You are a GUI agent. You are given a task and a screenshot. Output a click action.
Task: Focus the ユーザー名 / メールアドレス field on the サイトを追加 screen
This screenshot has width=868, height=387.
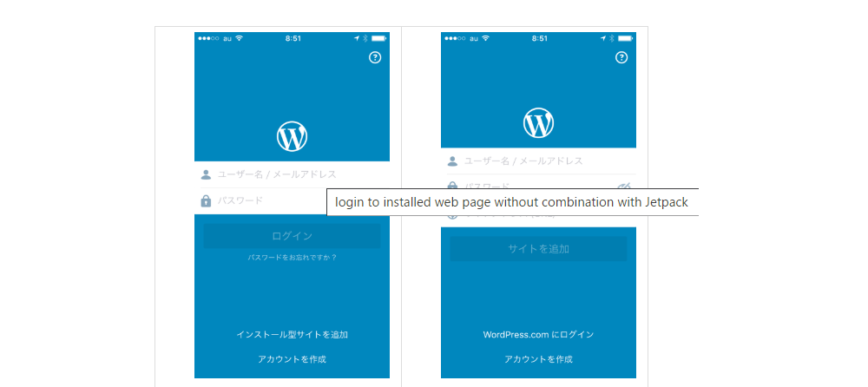(x=539, y=161)
